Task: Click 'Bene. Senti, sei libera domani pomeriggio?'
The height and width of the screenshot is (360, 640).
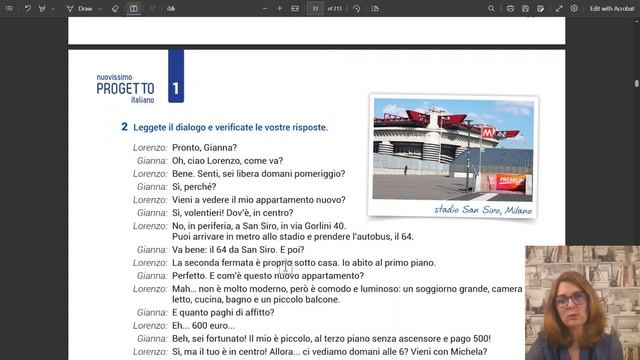Action: point(258,174)
